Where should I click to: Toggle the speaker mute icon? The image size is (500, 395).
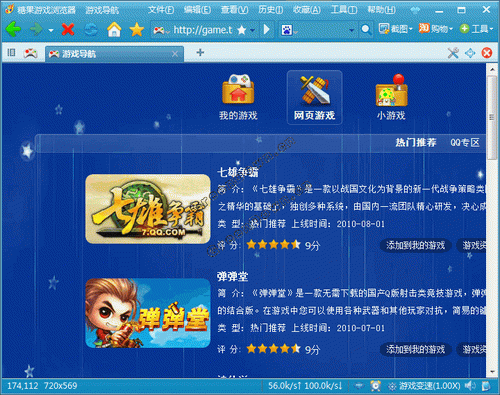(470, 386)
